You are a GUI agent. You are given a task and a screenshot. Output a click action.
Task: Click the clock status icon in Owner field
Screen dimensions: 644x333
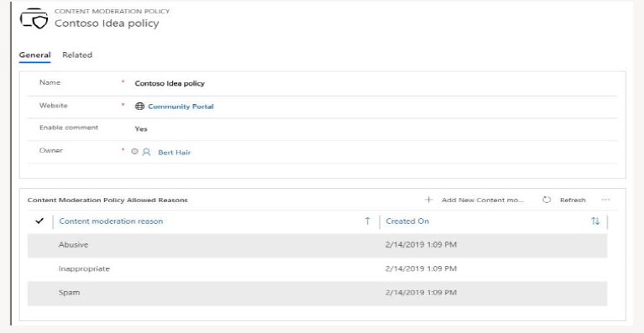[x=134, y=151]
